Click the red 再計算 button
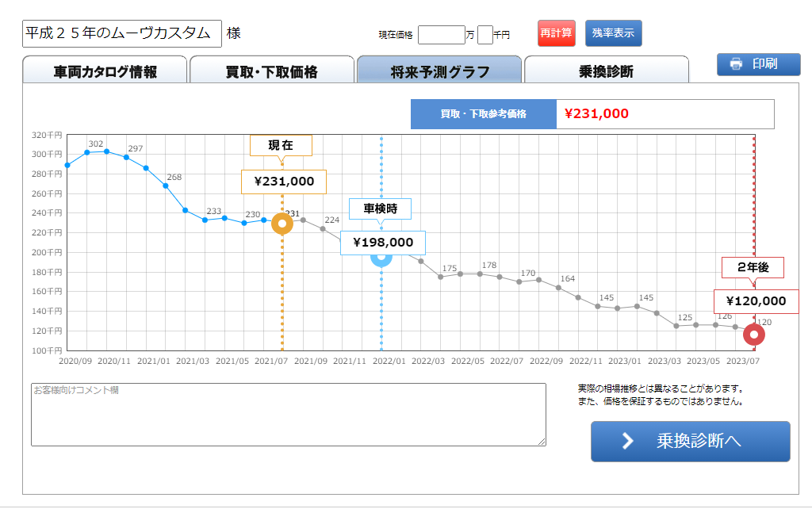 [x=556, y=33]
